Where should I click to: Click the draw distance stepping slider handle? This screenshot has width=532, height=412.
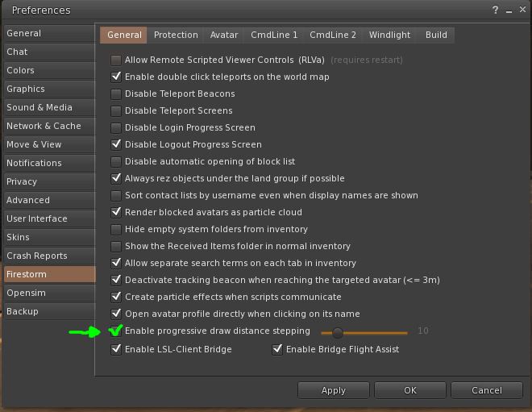tap(337, 333)
